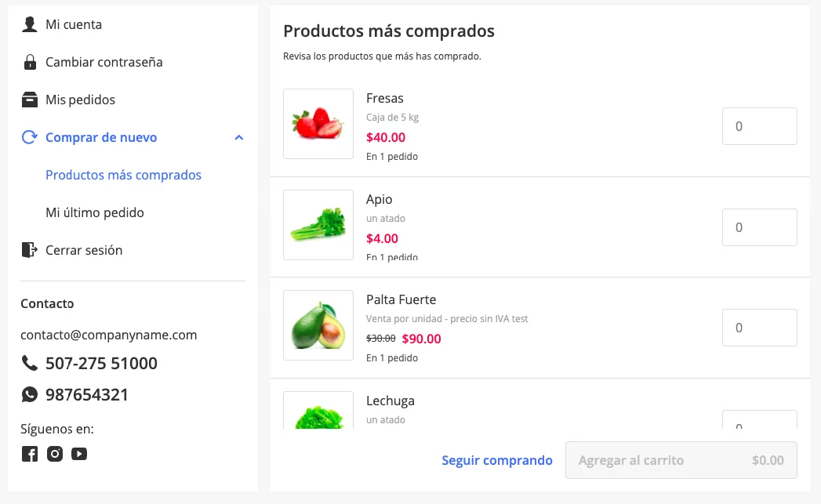Click the Mi cuenta user icon
Screen dimensions: 821x504
coord(29,24)
